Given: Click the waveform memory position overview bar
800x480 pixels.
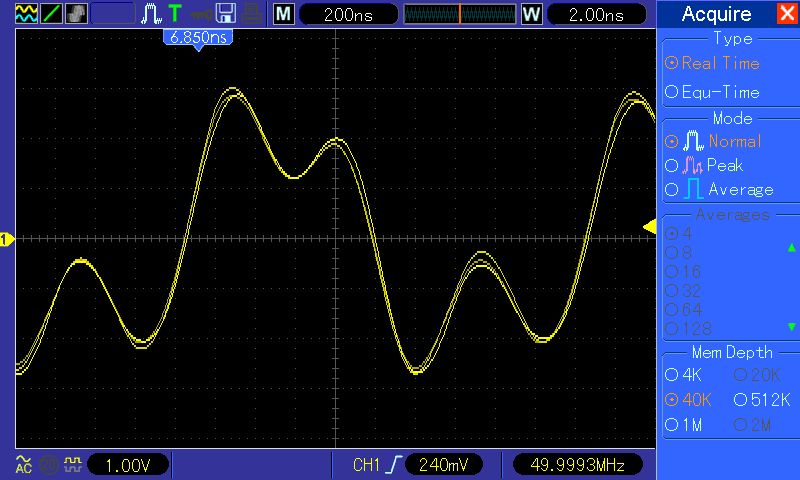Looking at the screenshot, I should point(460,14).
